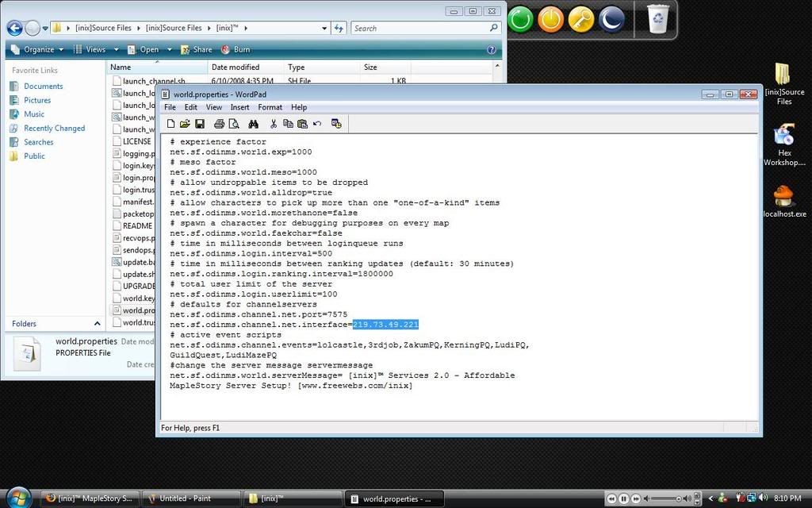Open the Insert menu in WordPad
The image size is (812, 508).
[239, 107]
